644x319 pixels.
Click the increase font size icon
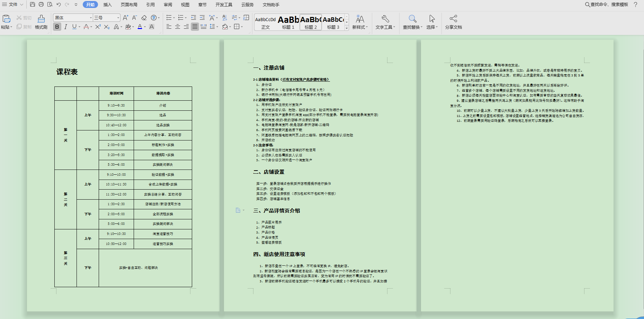[x=125, y=18]
